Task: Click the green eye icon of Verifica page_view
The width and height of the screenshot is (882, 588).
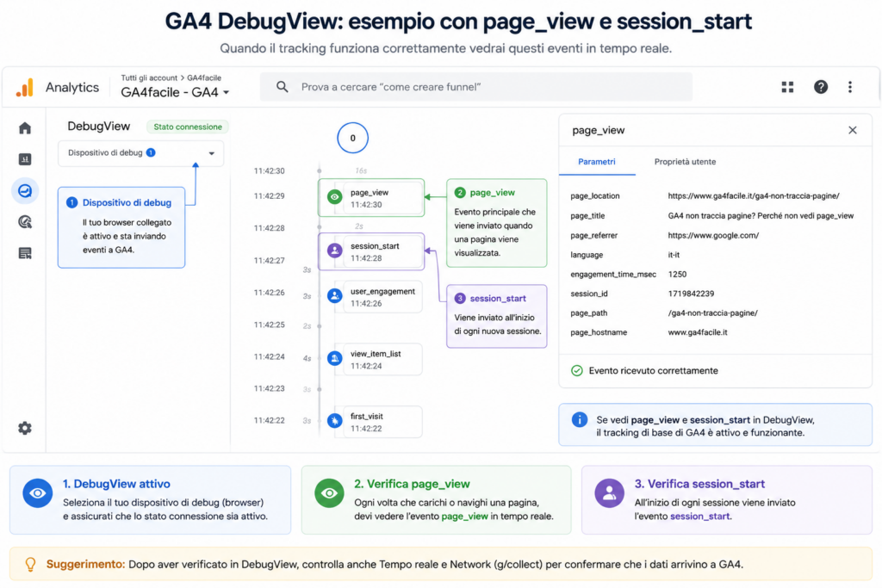Action: click(x=329, y=493)
